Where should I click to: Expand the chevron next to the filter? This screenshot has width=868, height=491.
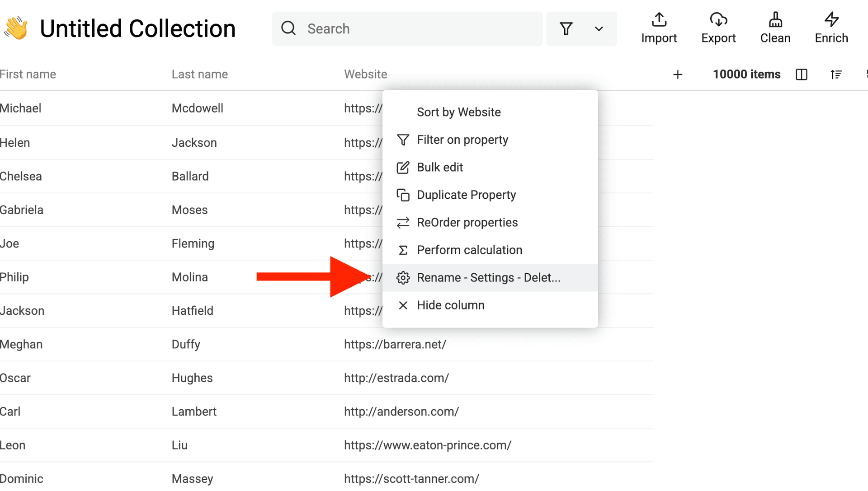(x=599, y=28)
